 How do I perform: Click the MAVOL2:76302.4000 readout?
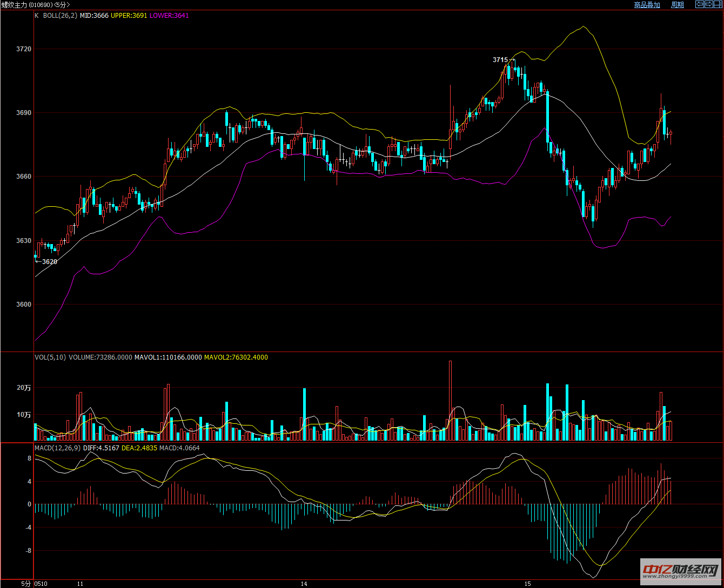click(236, 357)
